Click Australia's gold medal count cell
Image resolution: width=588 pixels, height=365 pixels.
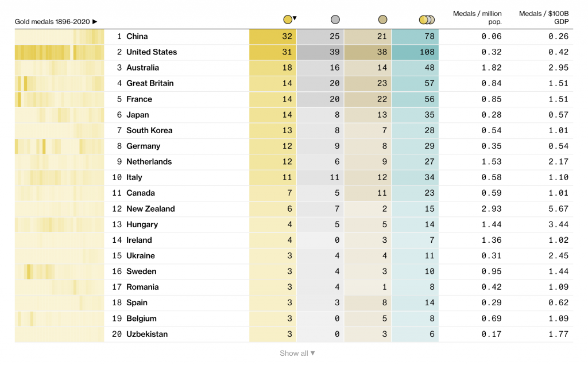[272, 67]
